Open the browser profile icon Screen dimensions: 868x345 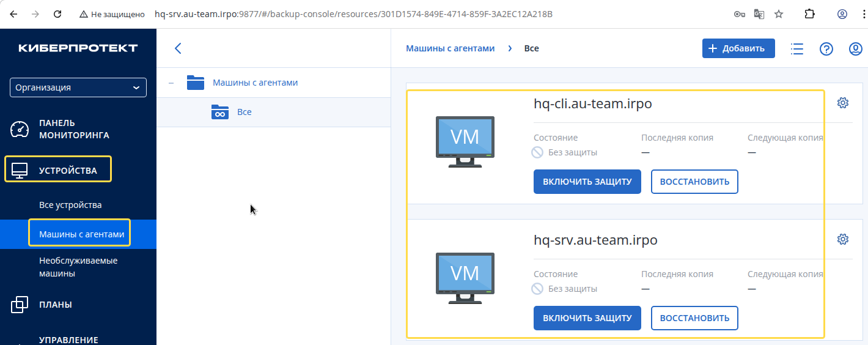(842, 13)
